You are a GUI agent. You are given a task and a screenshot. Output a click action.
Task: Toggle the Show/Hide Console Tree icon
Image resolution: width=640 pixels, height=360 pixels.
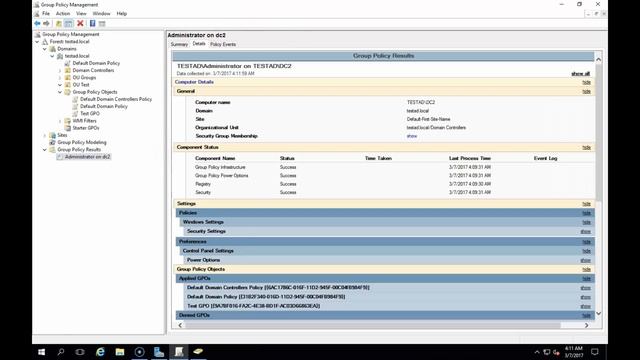tap(69, 23)
